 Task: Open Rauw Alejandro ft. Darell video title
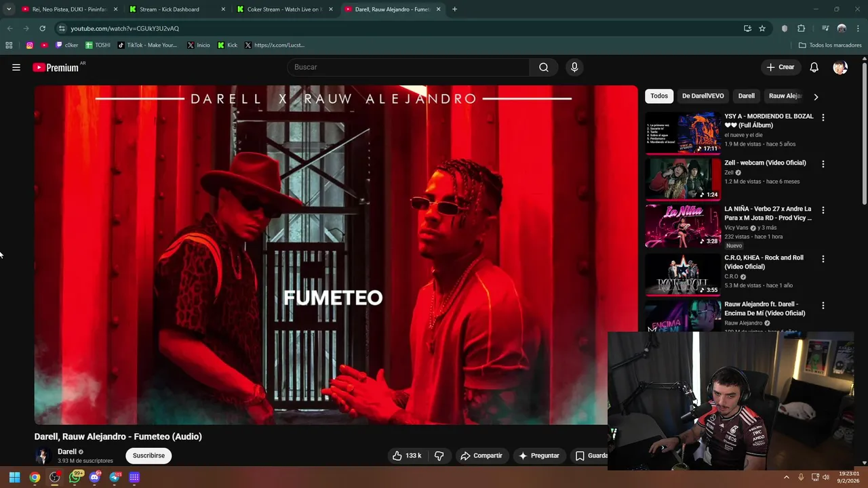pyautogui.click(x=765, y=309)
